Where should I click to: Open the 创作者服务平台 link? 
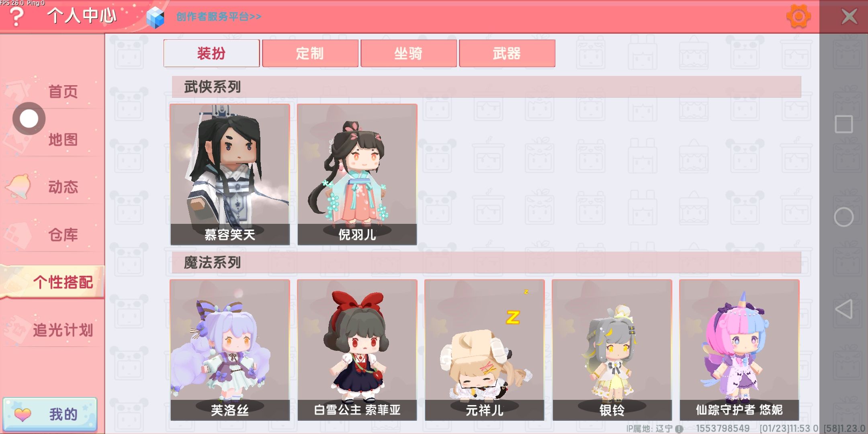coord(219,16)
